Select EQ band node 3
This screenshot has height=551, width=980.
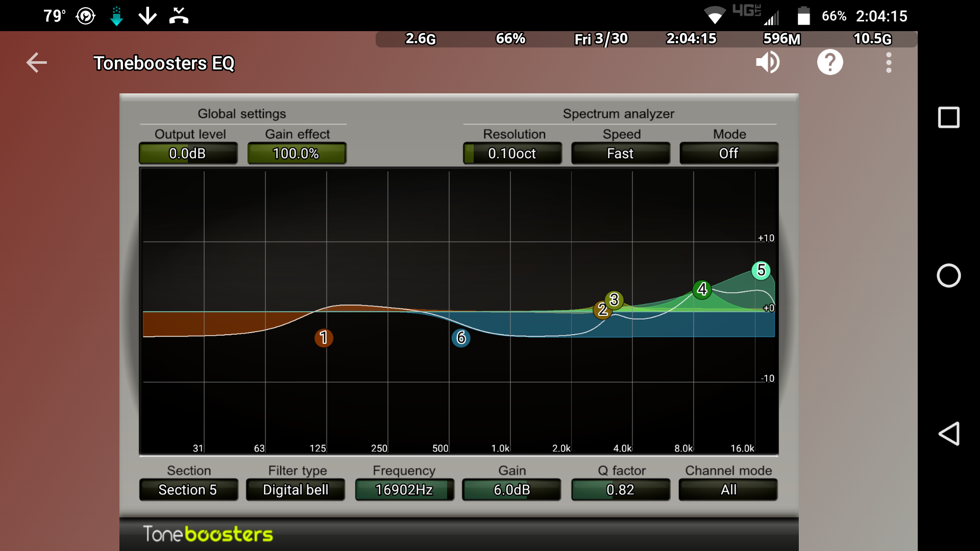click(615, 299)
